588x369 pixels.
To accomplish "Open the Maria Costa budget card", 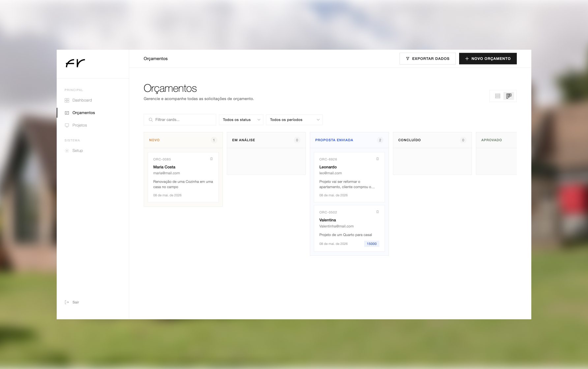I will pos(183,177).
